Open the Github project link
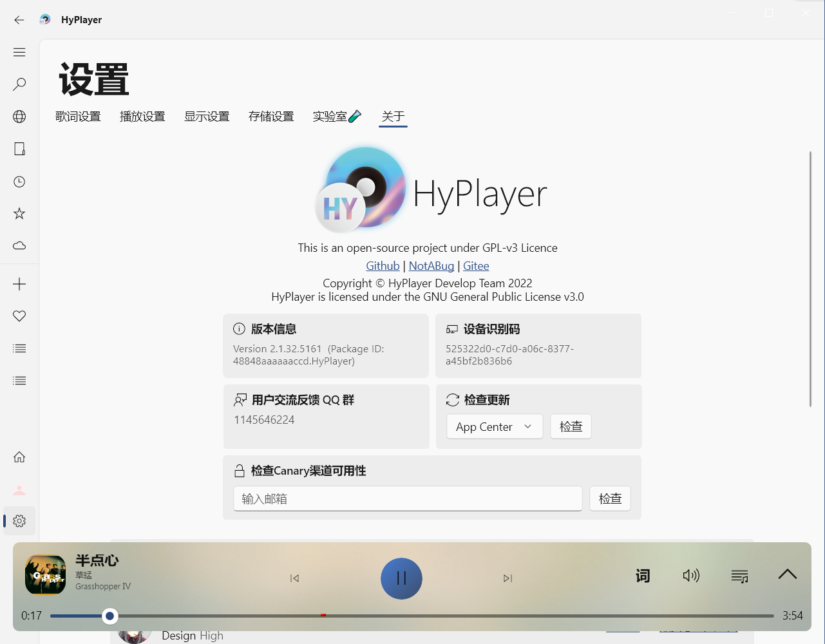Viewport: 825px width, 644px height. click(383, 265)
